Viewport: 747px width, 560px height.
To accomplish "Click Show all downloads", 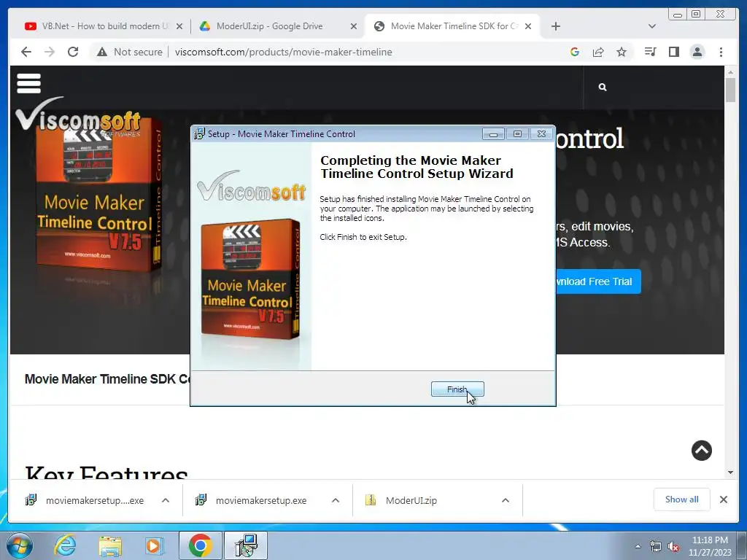I will click(x=682, y=499).
